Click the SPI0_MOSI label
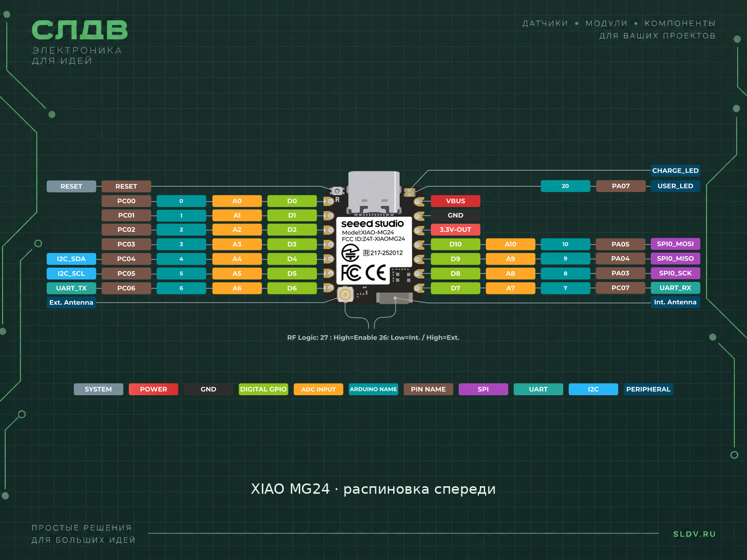 tap(675, 244)
